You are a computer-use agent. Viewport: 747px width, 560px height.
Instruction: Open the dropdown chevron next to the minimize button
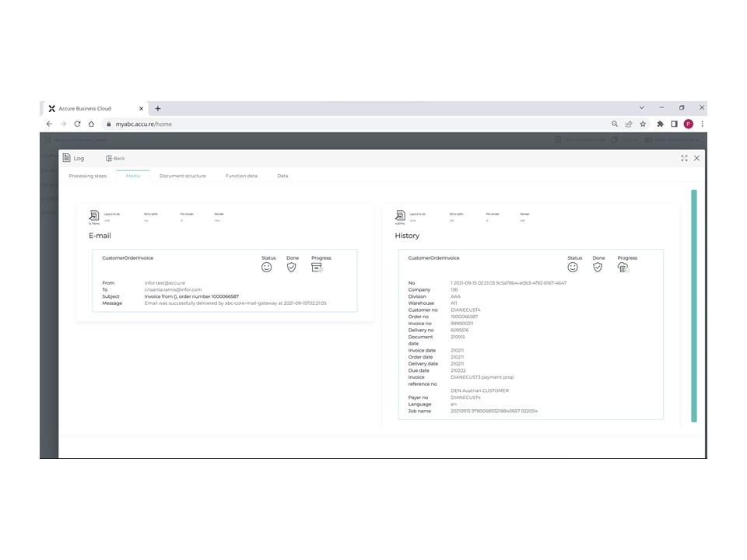click(641, 107)
